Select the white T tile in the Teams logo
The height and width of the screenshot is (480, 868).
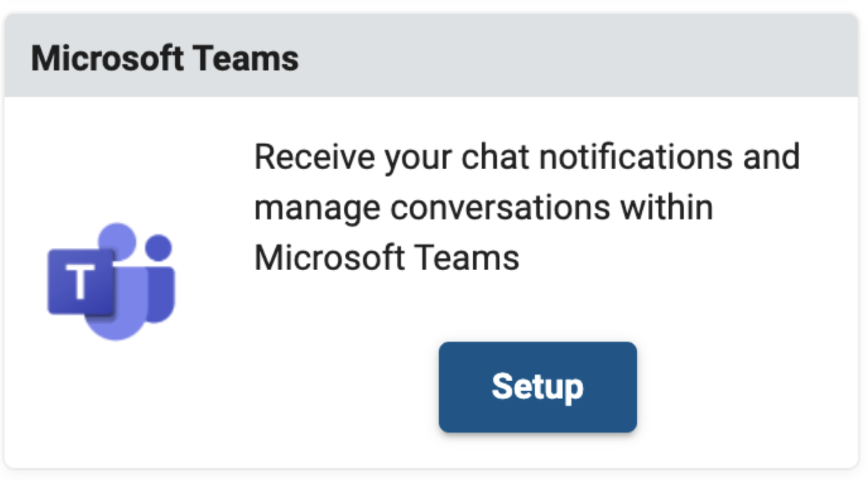coord(81,282)
